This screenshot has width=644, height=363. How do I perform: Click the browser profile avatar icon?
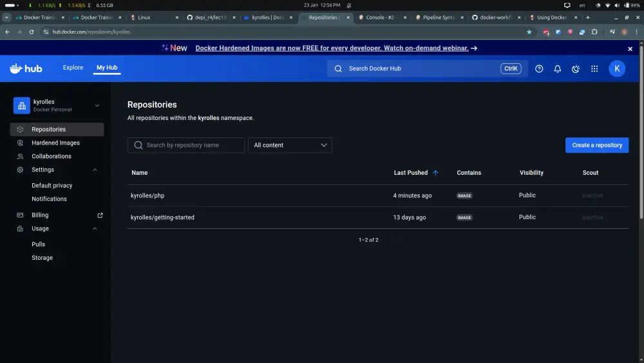click(x=624, y=32)
